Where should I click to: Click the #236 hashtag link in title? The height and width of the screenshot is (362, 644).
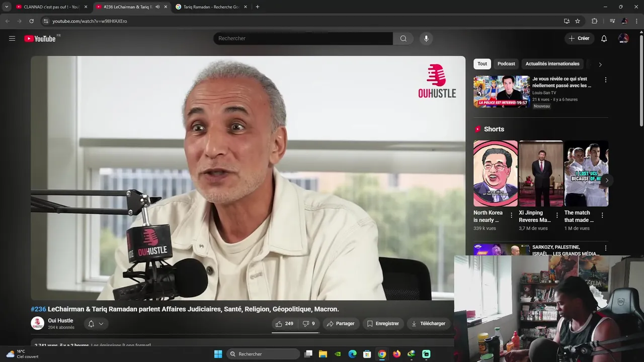coord(38,309)
